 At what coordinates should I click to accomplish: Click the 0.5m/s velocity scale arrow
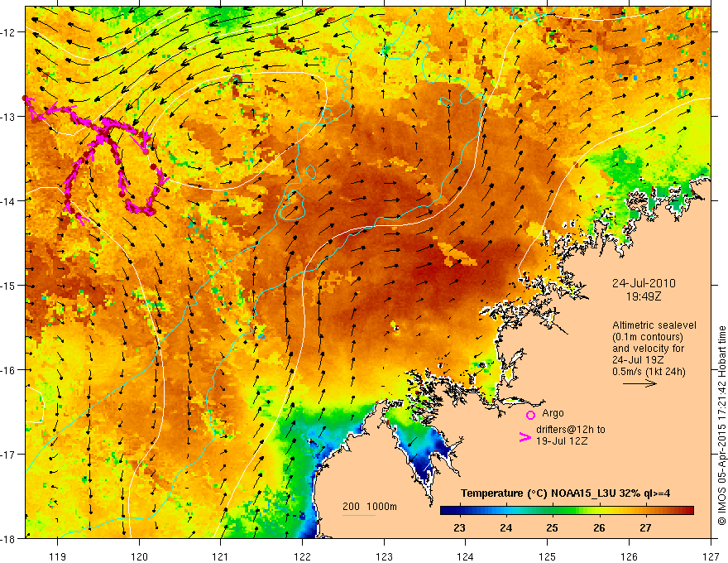(x=639, y=383)
